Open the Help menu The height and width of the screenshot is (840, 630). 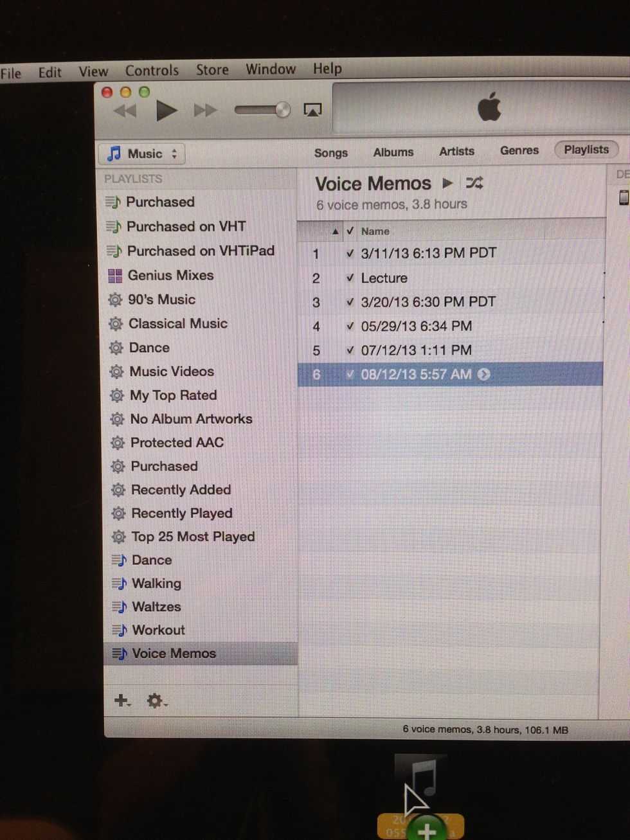[x=327, y=68]
